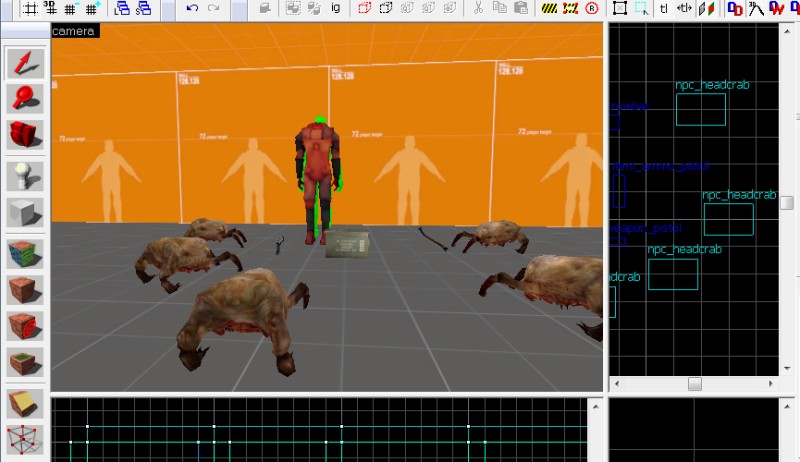Screen dimensions: 800x462
Task: Toggle the 2D grid display
Action: tap(31, 9)
